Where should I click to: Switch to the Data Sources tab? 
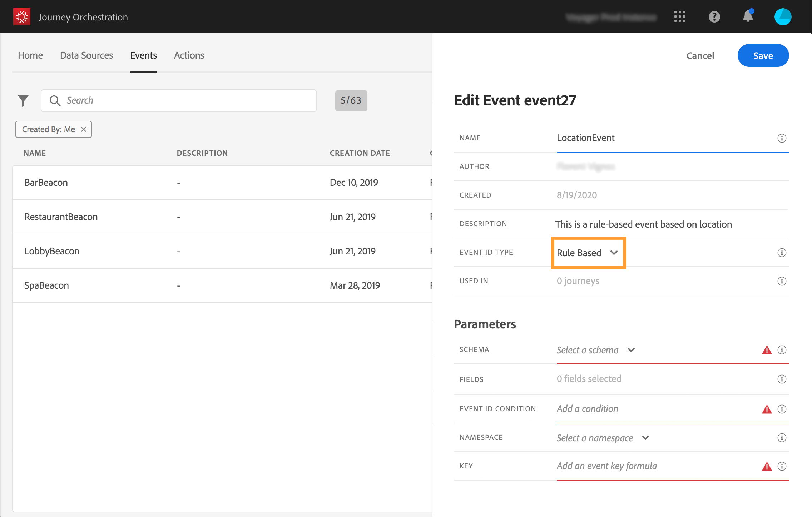pyautogui.click(x=86, y=55)
